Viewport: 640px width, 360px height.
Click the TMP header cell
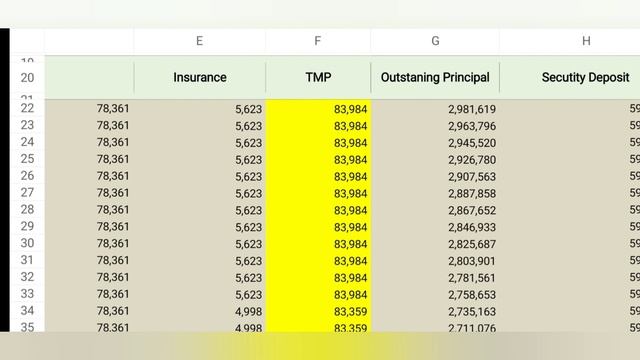click(318, 78)
